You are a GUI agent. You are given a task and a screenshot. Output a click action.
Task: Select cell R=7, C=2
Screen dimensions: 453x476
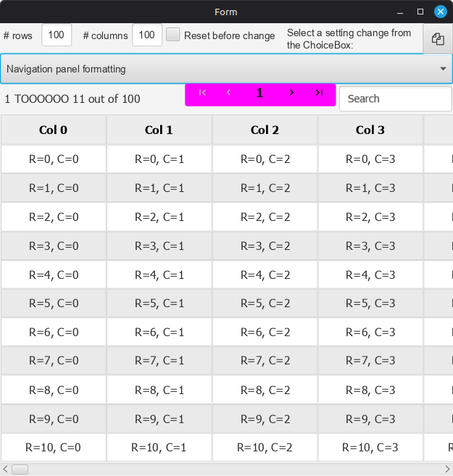[265, 361]
